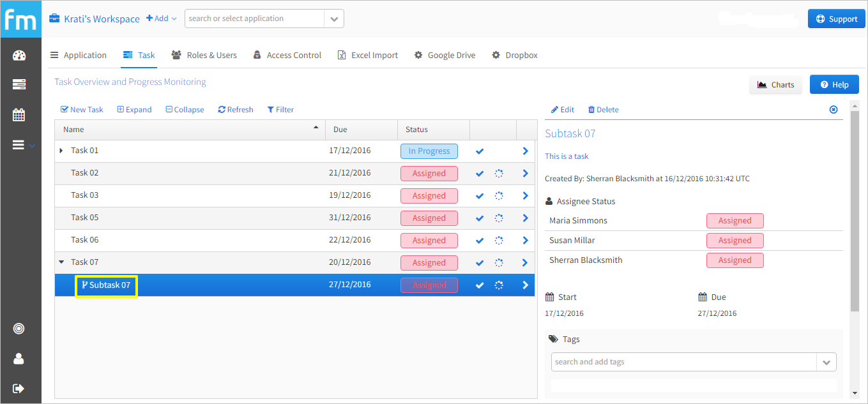The height and width of the screenshot is (404, 868).
Task: Focus the search or select application field
Action: (x=254, y=19)
